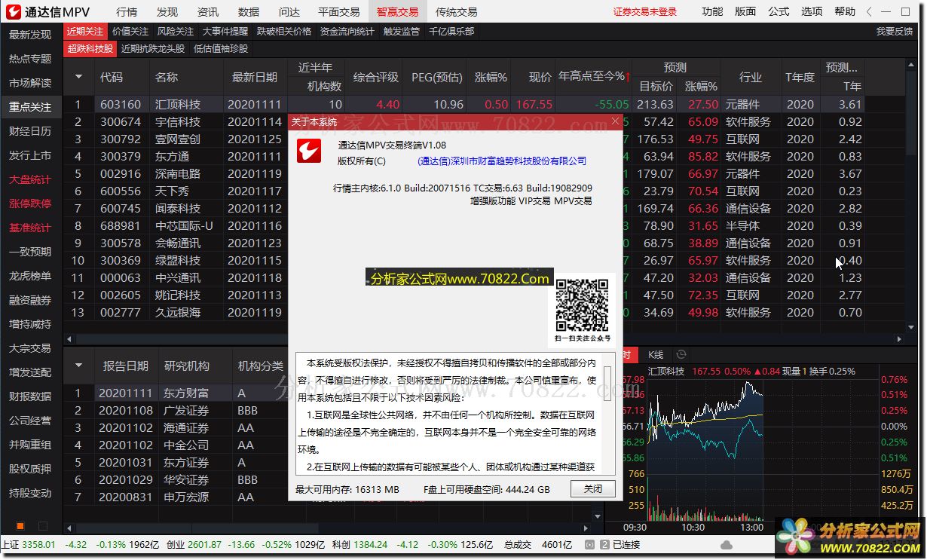The width and height of the screenshot is (927, 560).
Task: Open the 资讯 menu tab
Action: [x=208, y=12]
